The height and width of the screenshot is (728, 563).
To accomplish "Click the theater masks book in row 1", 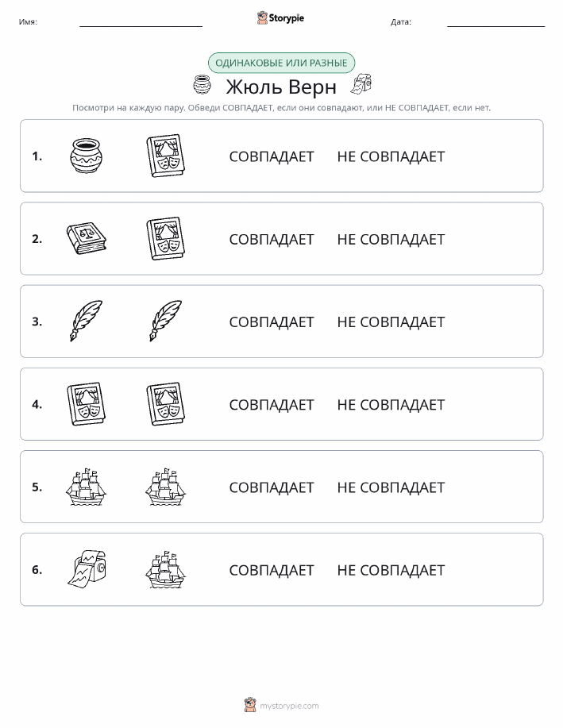I will tap(166, 156).
